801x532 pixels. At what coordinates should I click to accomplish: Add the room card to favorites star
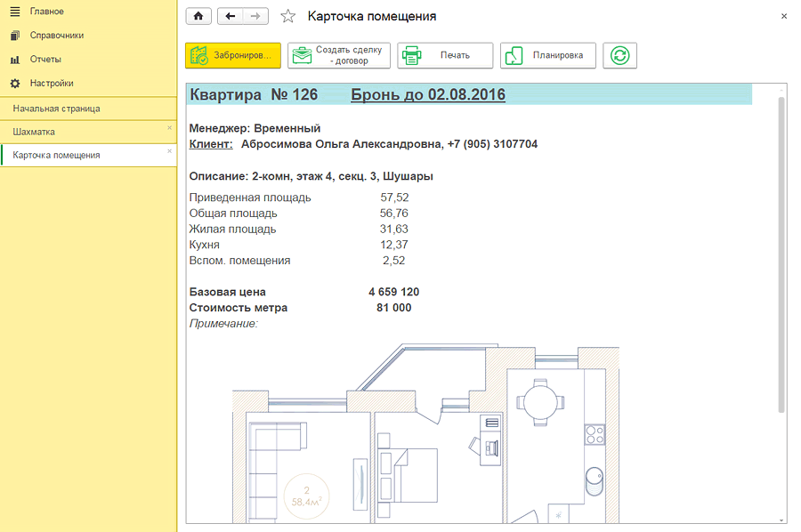[287, 15]
